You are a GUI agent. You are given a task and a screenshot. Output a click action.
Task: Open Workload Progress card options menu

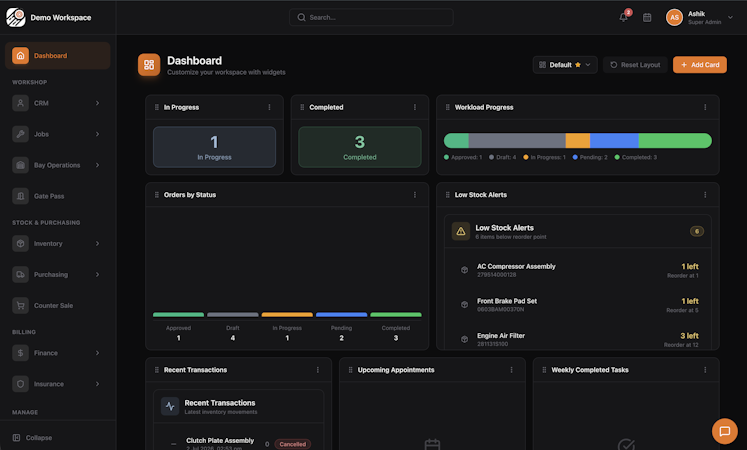click(x=706, y=107)
